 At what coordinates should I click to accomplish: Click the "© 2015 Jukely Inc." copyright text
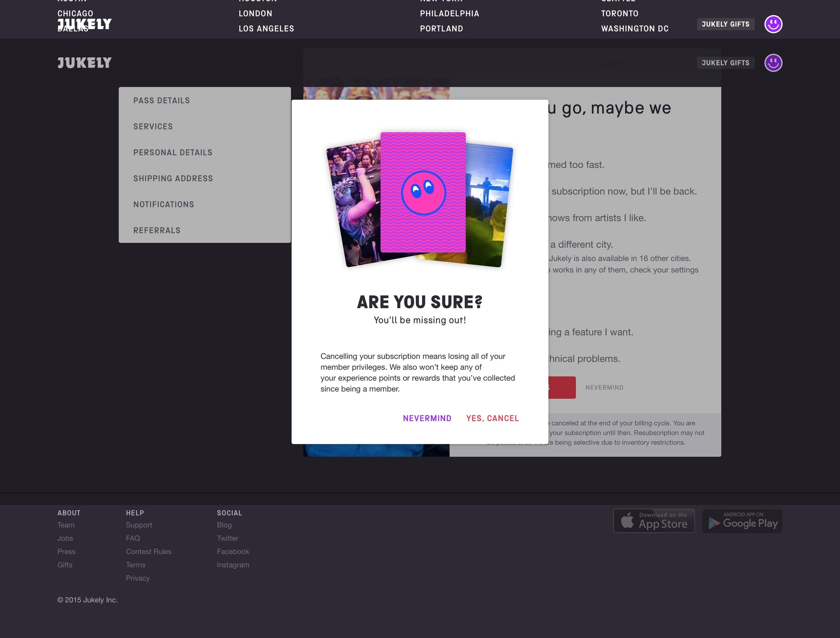coord(87,600)
